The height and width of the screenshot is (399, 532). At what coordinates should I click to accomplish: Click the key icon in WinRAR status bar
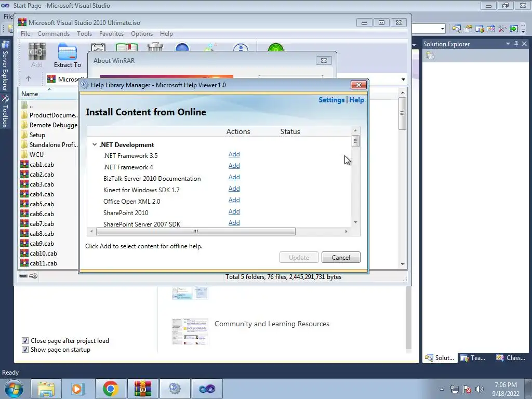(x=33, y=276)
